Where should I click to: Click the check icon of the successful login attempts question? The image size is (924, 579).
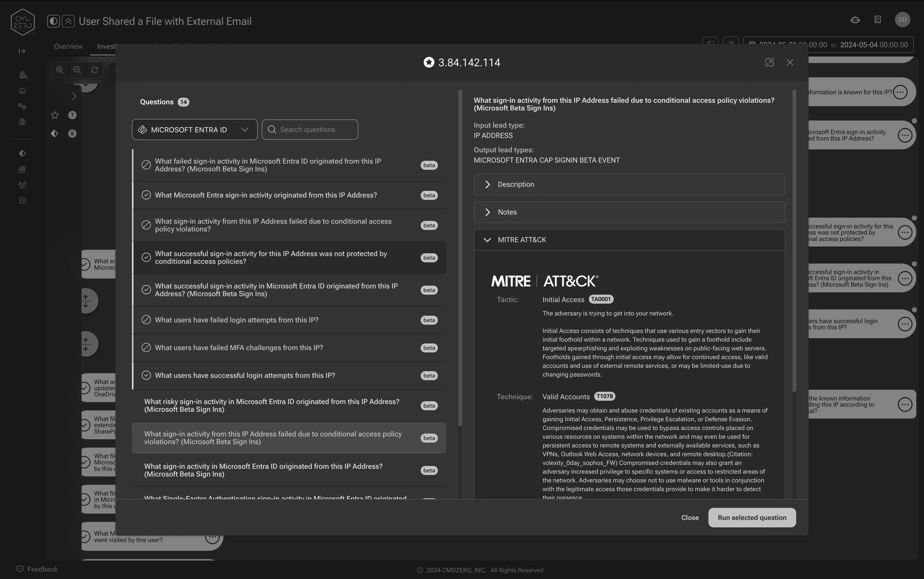click(146, 376)
